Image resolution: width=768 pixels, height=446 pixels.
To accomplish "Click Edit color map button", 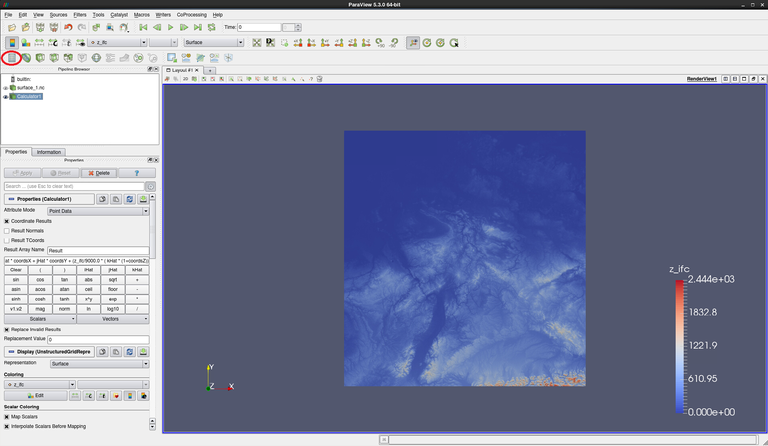I will 36,396.
